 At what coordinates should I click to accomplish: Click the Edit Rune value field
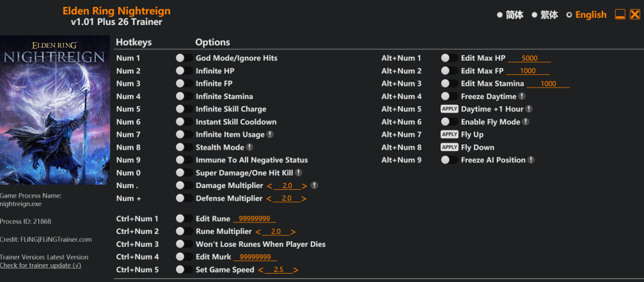(x=255, y=219)
